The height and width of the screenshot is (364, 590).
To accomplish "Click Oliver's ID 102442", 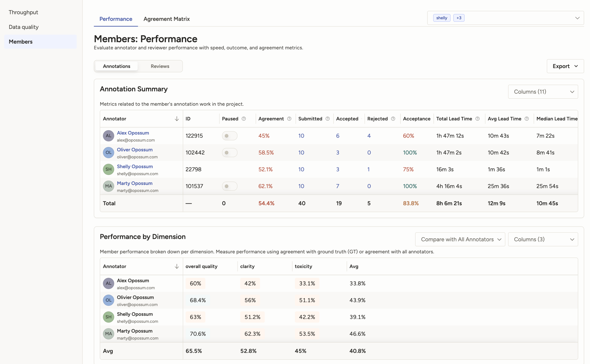I will 195,153.
